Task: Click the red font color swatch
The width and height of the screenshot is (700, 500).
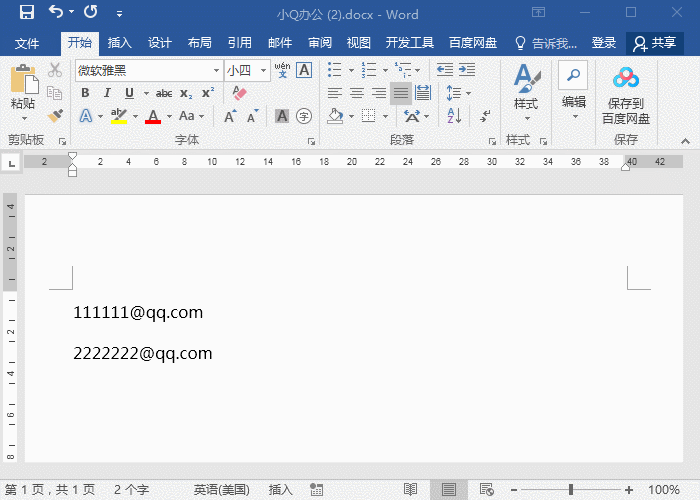Action: point(153,117)
